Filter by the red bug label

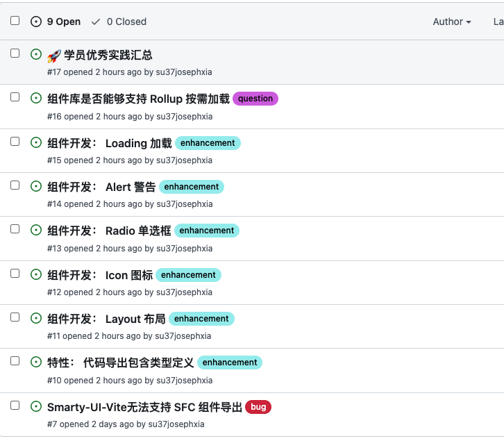point(258,407)
